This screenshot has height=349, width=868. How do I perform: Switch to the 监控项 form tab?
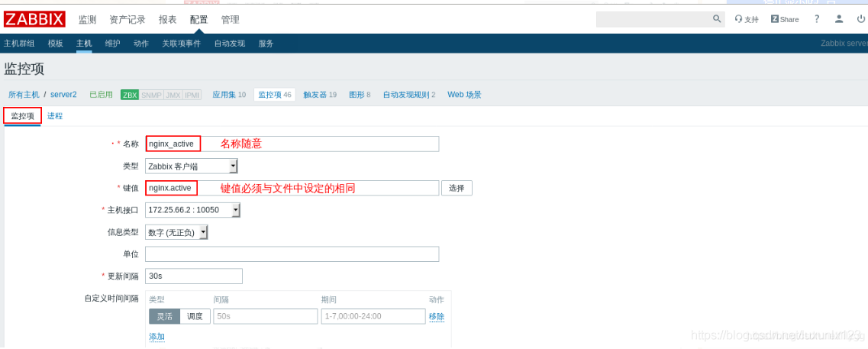tap(23, 116)
